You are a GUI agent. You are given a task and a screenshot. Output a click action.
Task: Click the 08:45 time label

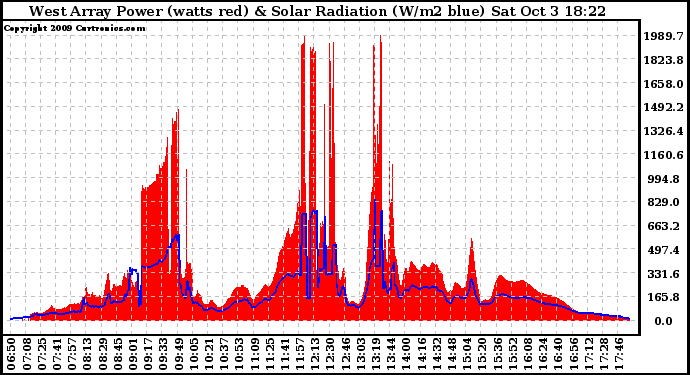(x=118, y=354)
